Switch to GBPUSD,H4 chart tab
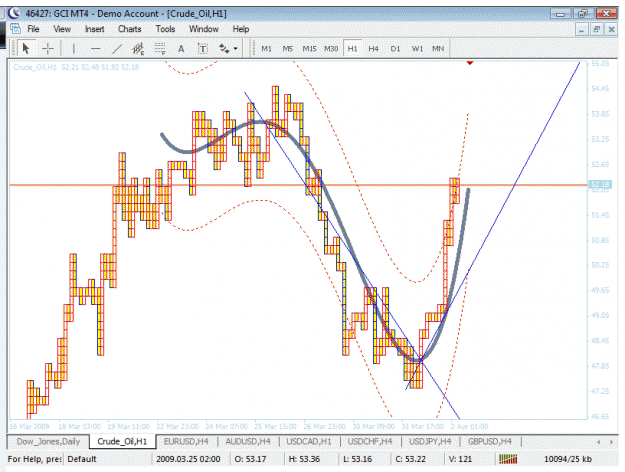This screenshot has width=625, height=472. 490,442
